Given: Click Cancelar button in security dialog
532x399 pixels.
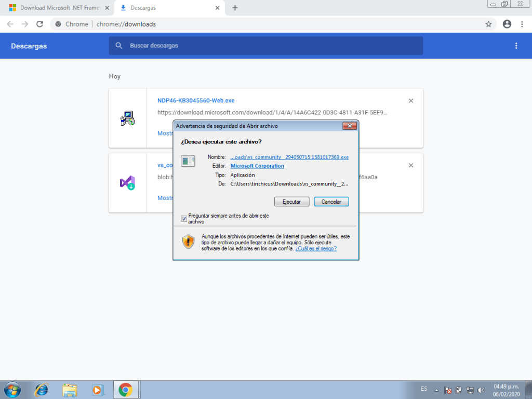Looking at the screenshot, I should tap(331, 202).
